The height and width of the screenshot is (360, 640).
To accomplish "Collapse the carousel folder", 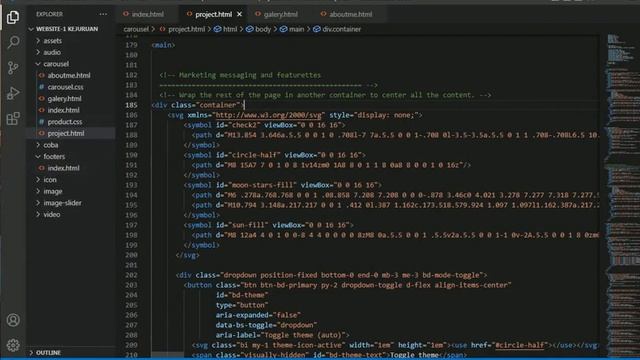I will pyautogui.click(x=56, y=64).
